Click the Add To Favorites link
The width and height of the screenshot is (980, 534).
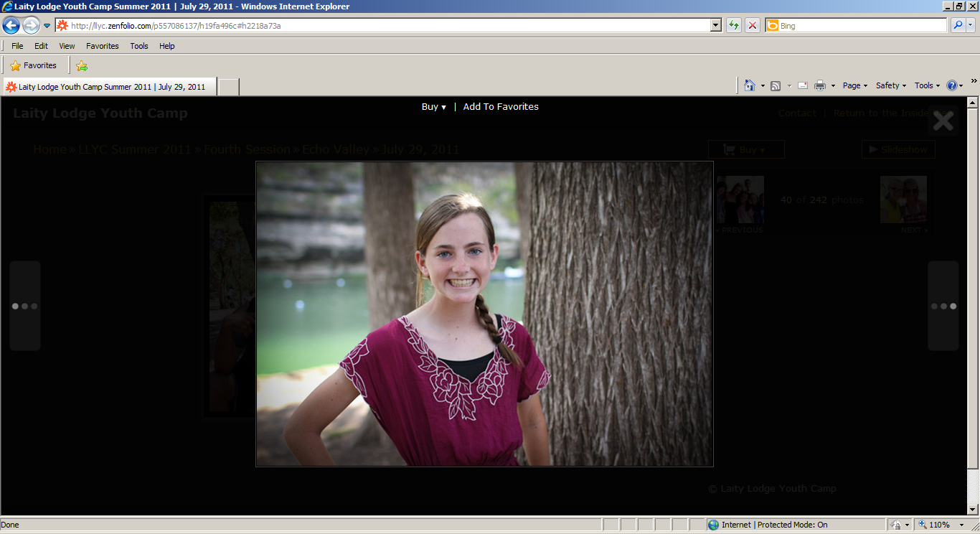501,106
